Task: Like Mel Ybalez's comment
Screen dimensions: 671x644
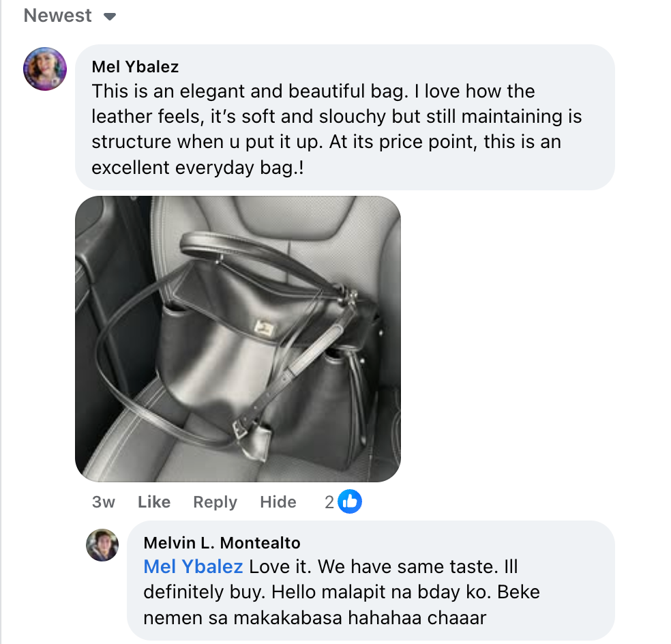Action: [x=153, y=502]
